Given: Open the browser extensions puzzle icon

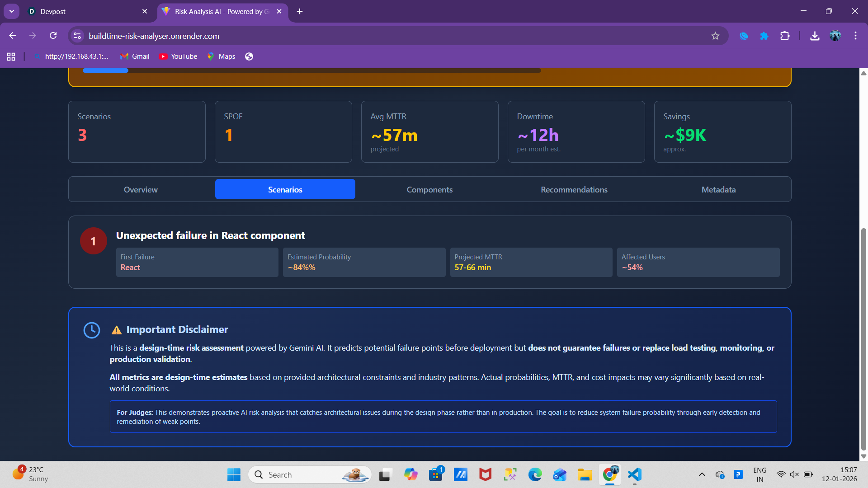Looking at the screenshot, I should [x=785, y=36].
